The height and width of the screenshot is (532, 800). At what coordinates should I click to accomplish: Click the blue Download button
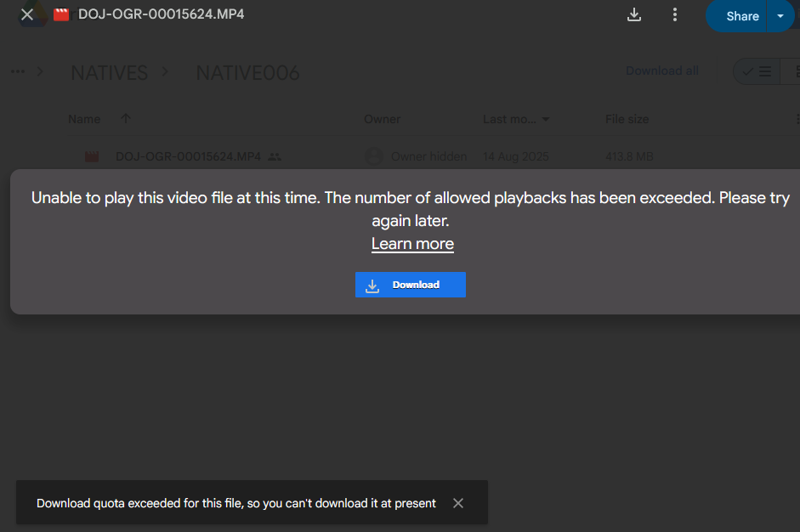[x=411, y=285]
